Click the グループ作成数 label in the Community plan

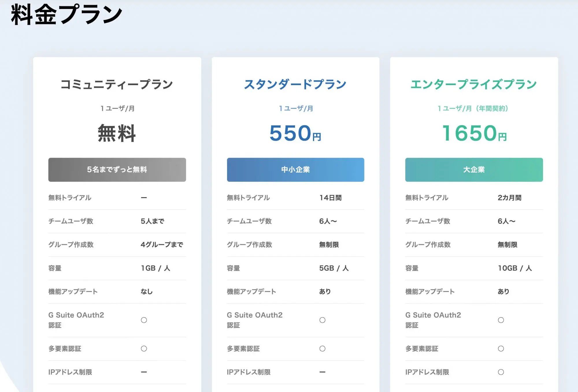[71, 245]
